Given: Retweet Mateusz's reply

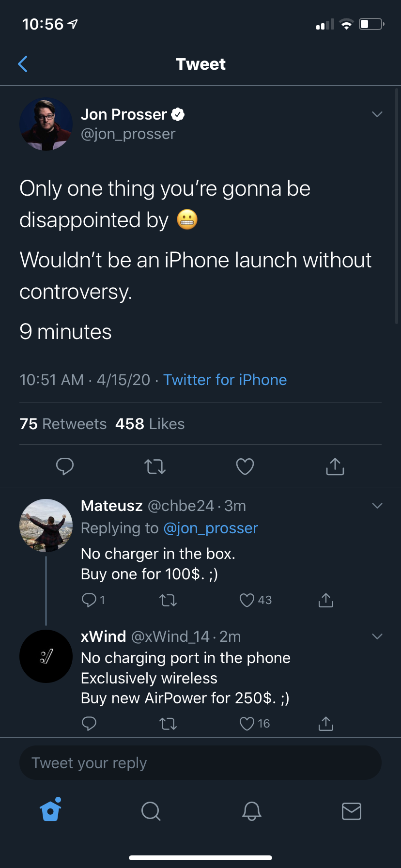Looking at the screenshot, I should coord(168,601).
